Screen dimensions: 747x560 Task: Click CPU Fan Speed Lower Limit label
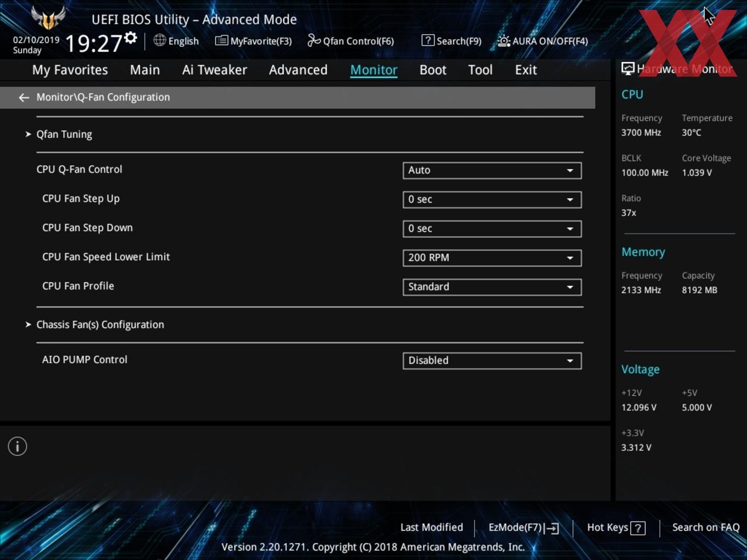106,257
